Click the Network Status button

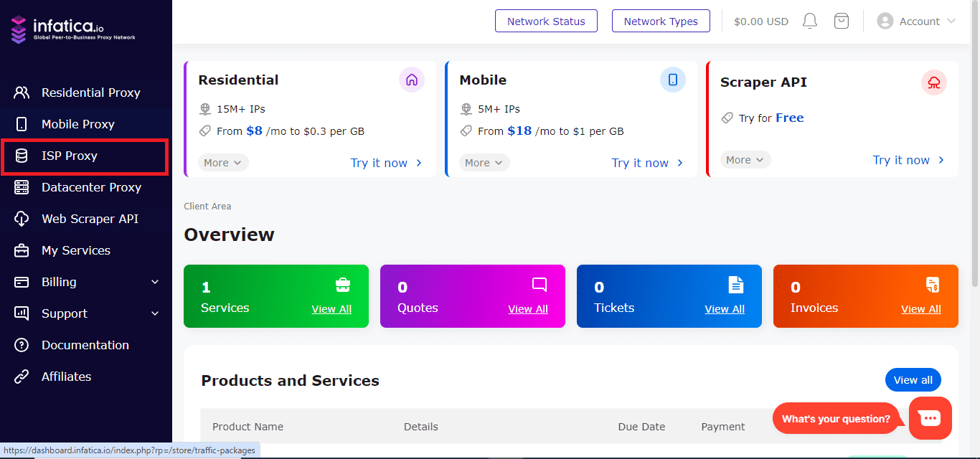pos(546,21)
